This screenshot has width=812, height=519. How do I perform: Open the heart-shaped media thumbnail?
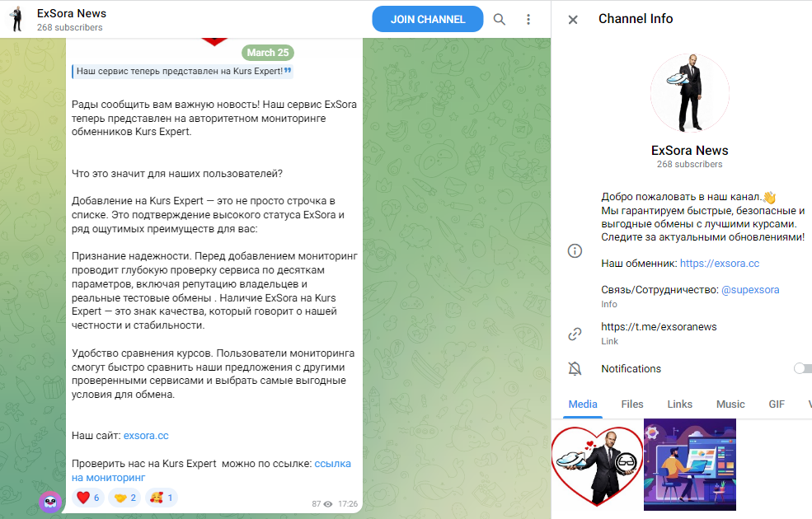[x=597, y=465]
